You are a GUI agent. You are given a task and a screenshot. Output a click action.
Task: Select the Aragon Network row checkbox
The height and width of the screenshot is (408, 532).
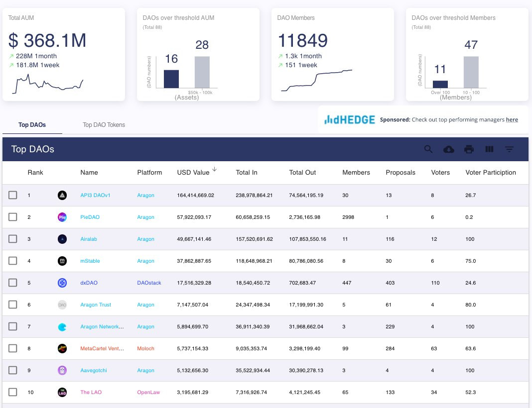13,327
